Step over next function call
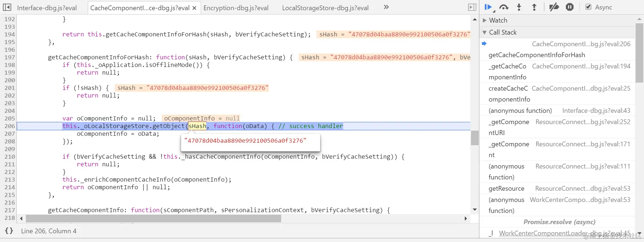Image resolution: width=644 pixels, height=242 pixels. tap(504, 7)
